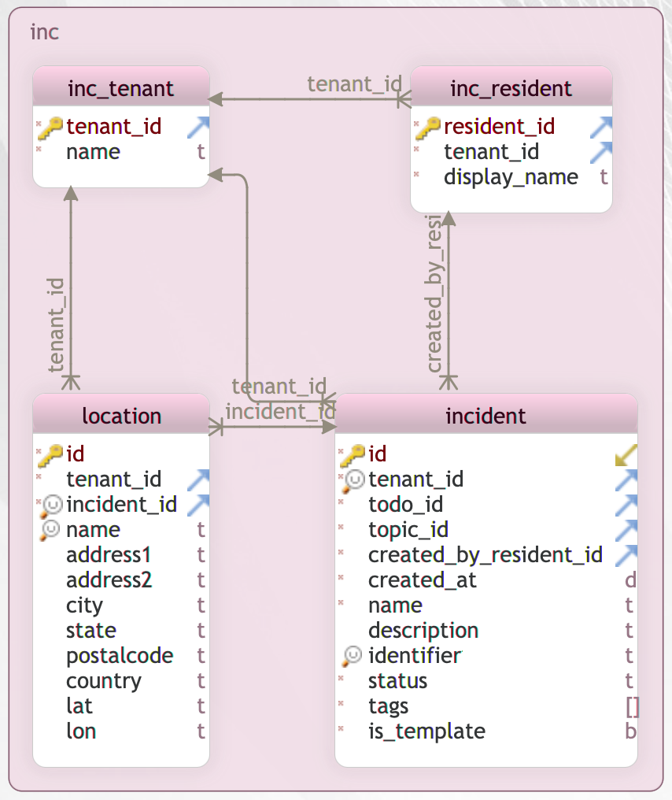Click index icon on location incident_id
Image resolution: width=672 pixels, height=800 pixels.
[51, 506]
